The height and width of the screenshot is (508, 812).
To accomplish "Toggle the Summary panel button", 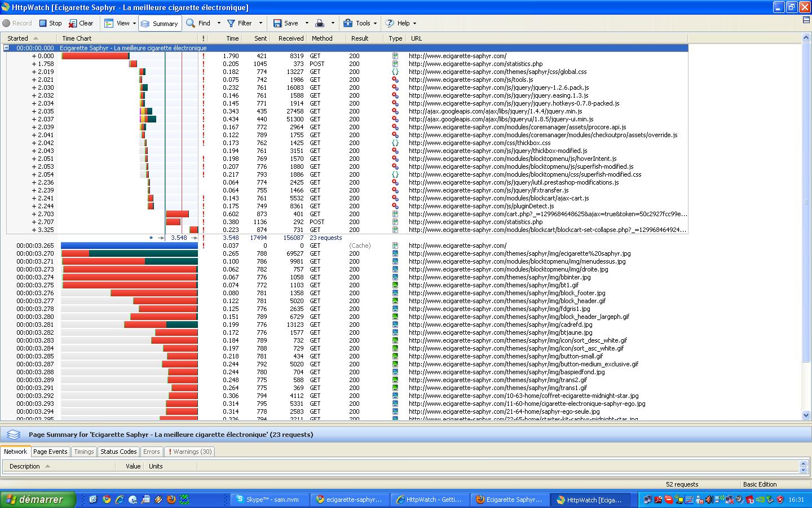I will click(x=159, y=24).
